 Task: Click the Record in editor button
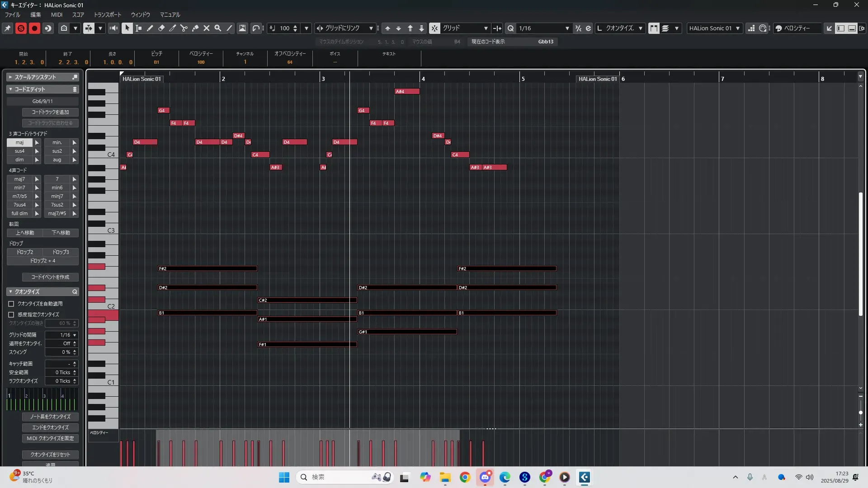(34, 28)
